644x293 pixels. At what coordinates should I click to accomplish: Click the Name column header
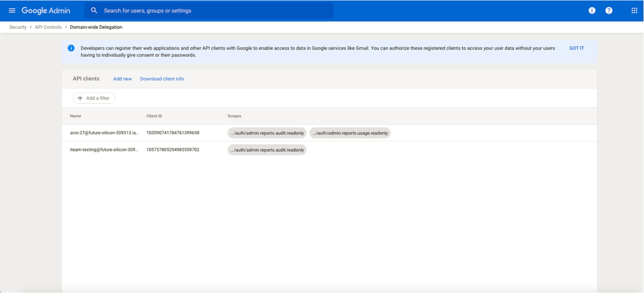76,116
